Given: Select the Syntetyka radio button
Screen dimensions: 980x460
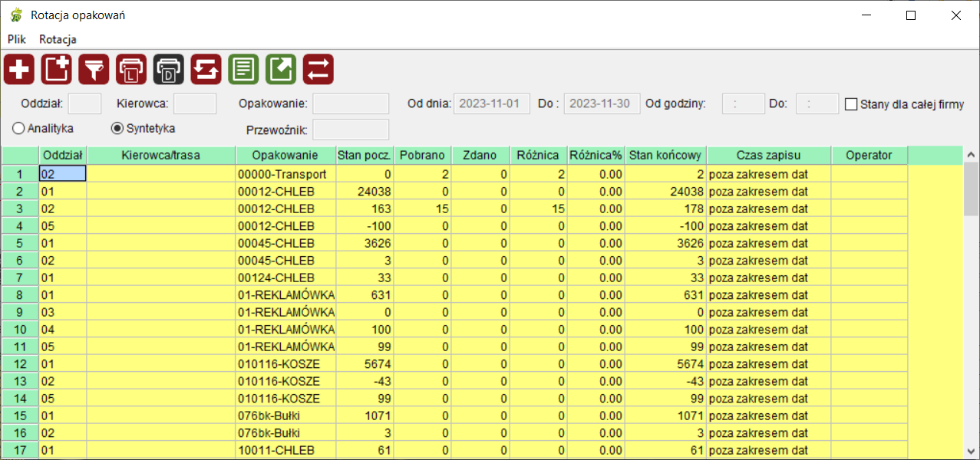Looking at the screenshot, I should 117,128.
